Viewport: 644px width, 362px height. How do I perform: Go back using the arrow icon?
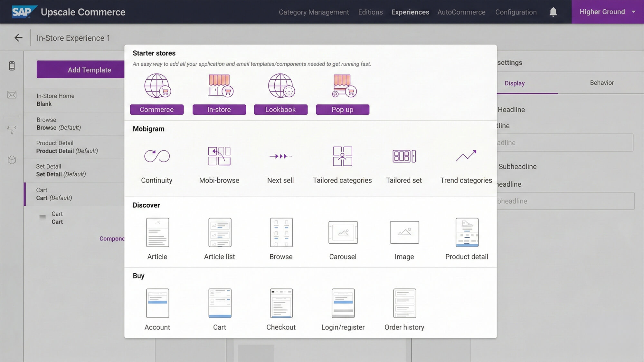[18, 38]
